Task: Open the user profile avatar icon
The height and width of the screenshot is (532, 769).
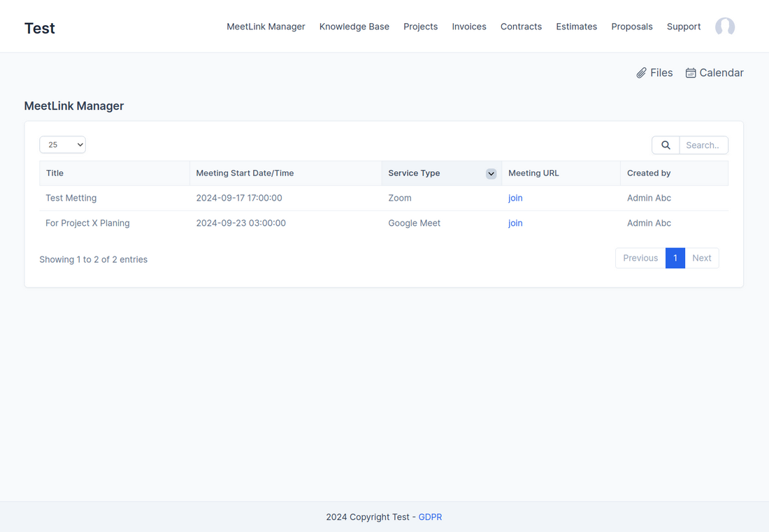Action: 724,27
